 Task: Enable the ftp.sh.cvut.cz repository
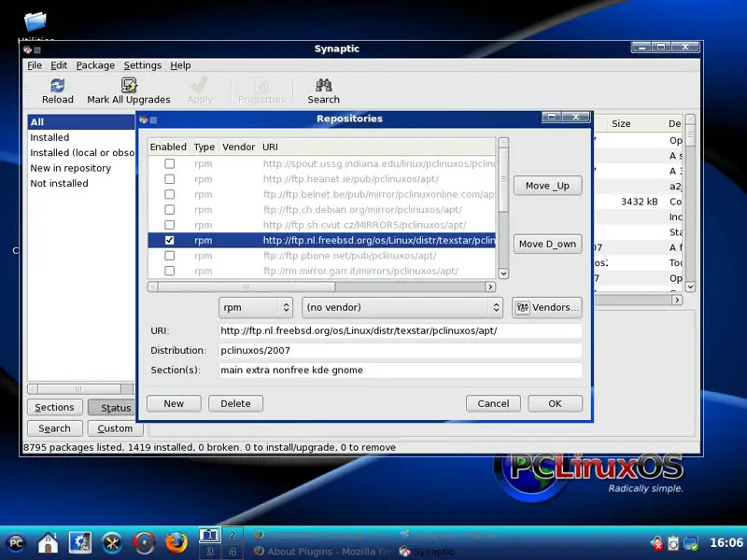point(169,225)
